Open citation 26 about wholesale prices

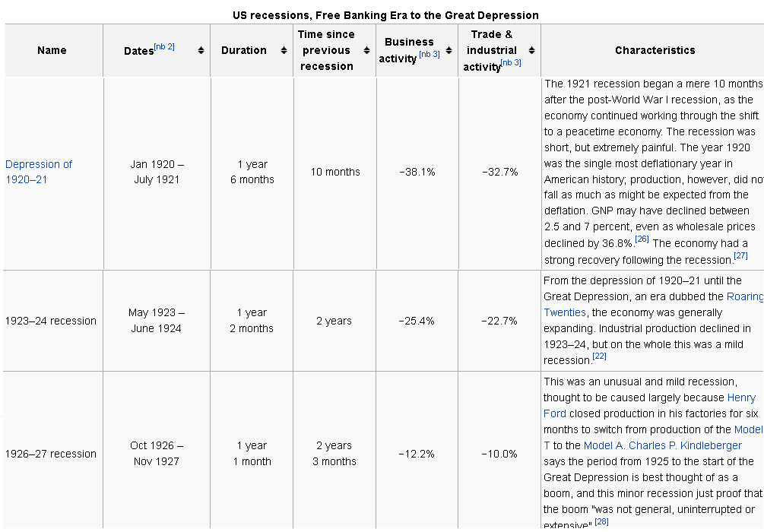click(x=641, y=239)
